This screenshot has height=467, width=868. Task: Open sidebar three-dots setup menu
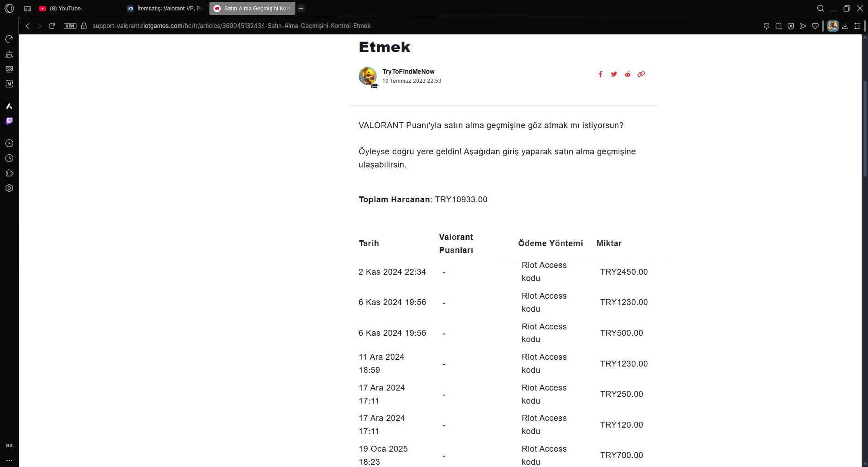[9, 460]
